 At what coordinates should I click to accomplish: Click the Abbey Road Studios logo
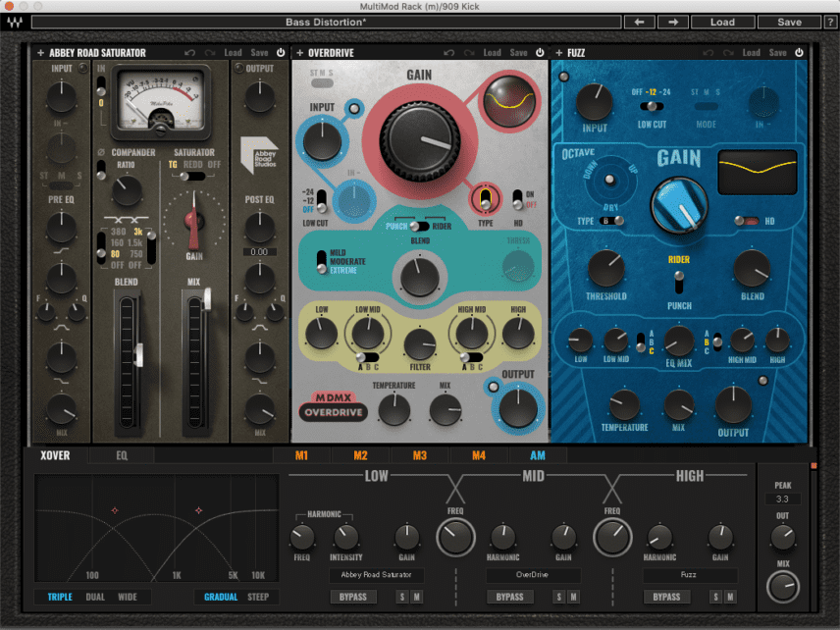point(259,155)
